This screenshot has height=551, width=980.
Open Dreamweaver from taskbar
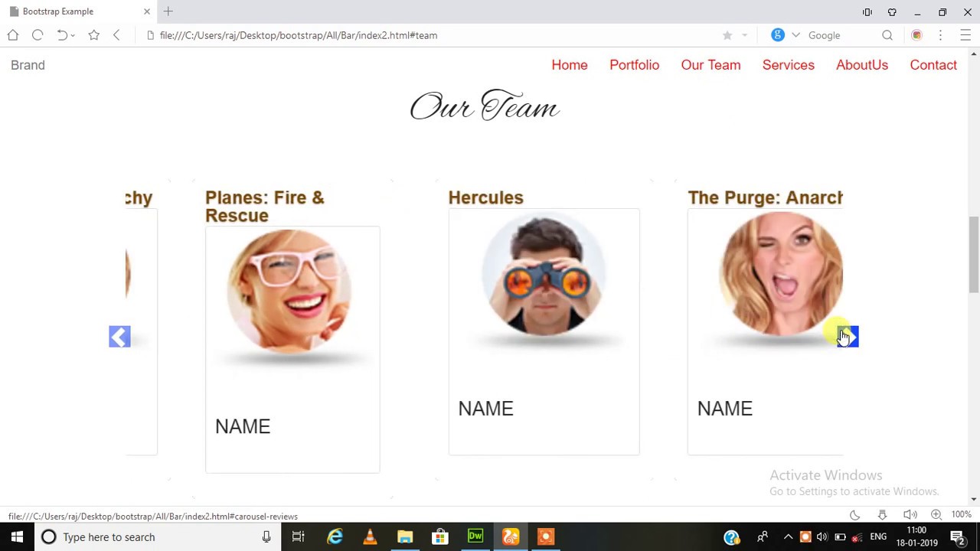(x=475, y=537)
